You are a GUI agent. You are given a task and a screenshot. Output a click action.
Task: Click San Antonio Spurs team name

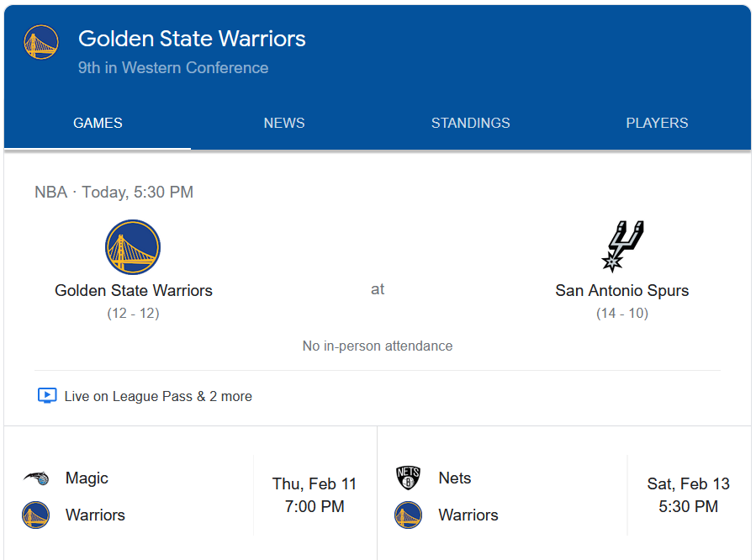pyautogui.click(x=622, y=290)
